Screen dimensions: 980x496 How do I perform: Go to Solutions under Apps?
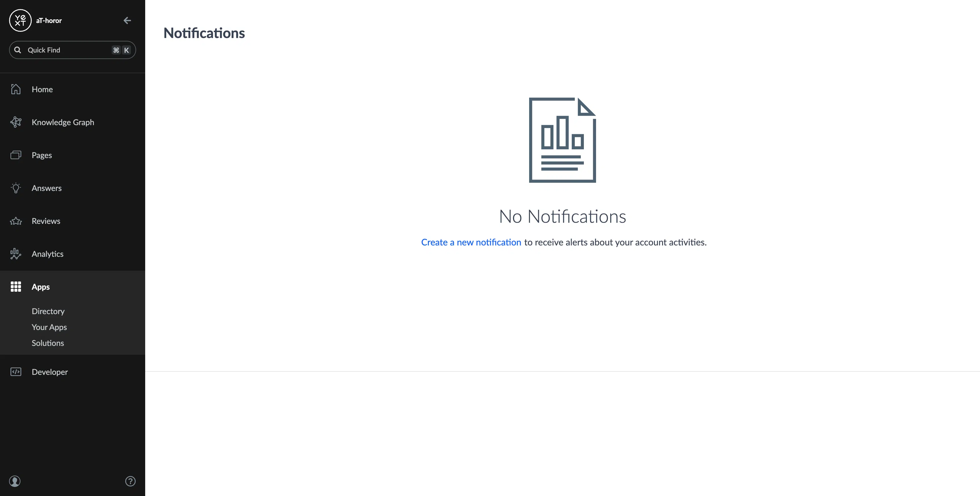click(48, 343)
